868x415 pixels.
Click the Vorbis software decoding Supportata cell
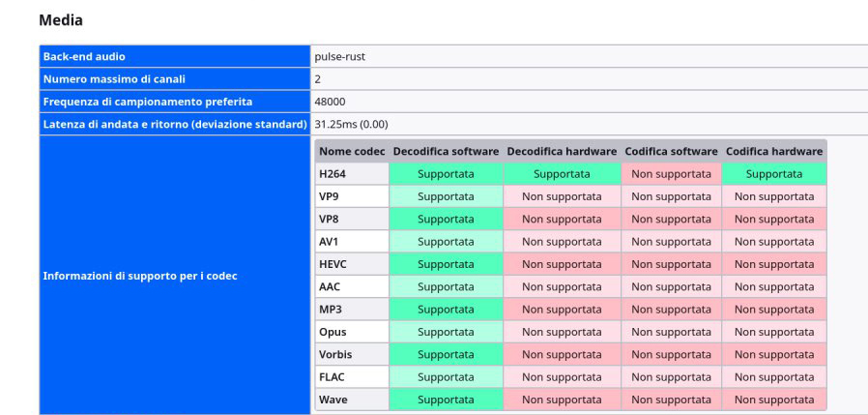446,354
